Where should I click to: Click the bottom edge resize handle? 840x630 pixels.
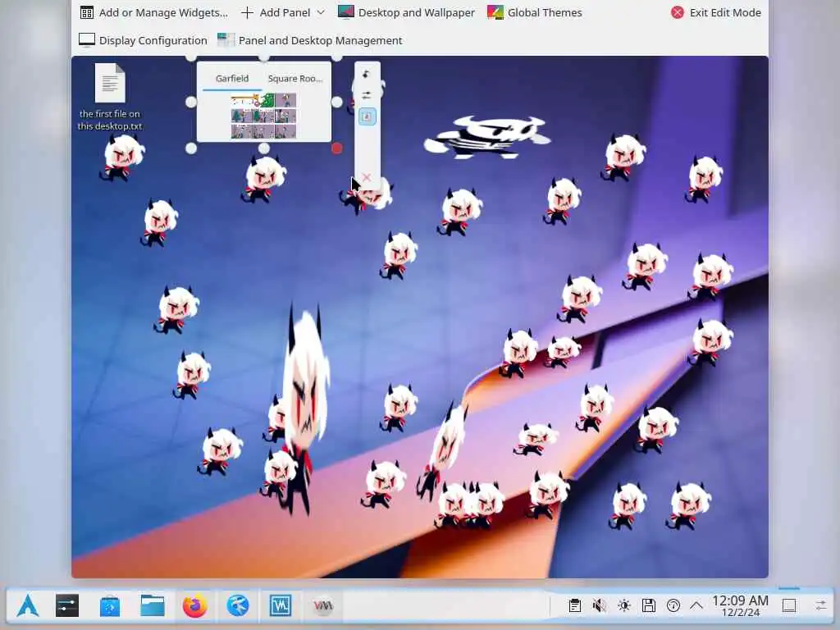pyautogui.click(x=263, y=148)
